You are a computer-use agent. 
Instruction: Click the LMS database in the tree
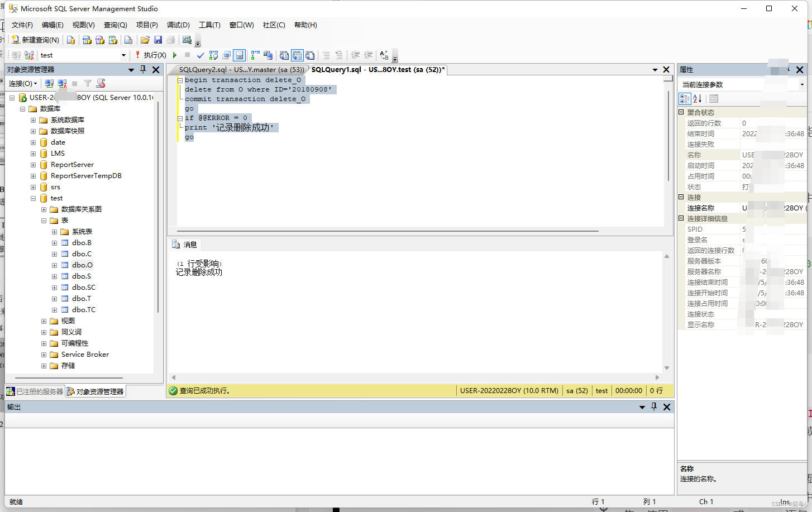58,154
